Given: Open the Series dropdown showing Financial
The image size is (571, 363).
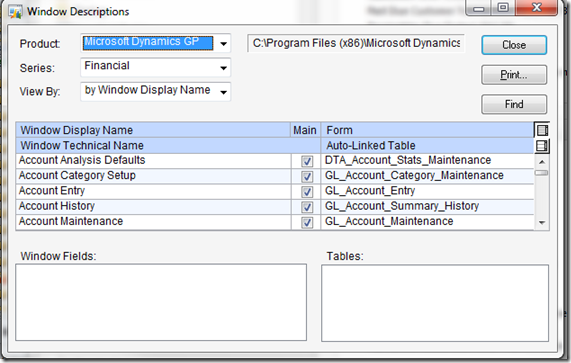Looking at the screenshot, I should pyautogui.click(x=223, y=68).
